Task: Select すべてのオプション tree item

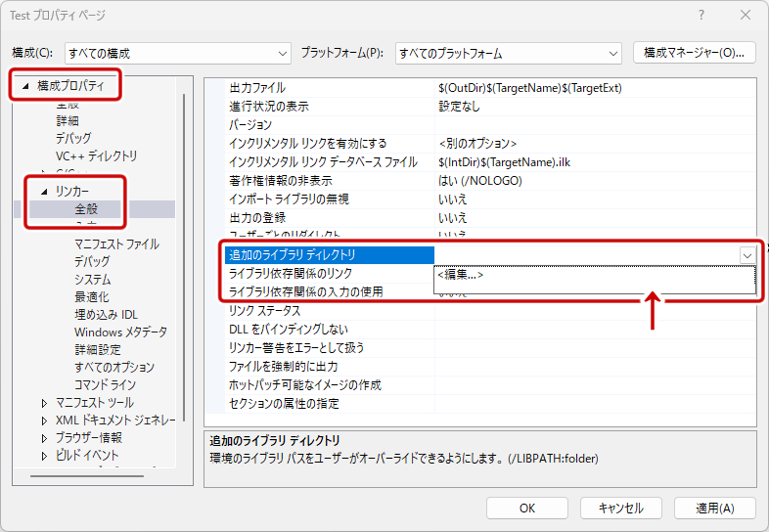Action: coord(114,368)
